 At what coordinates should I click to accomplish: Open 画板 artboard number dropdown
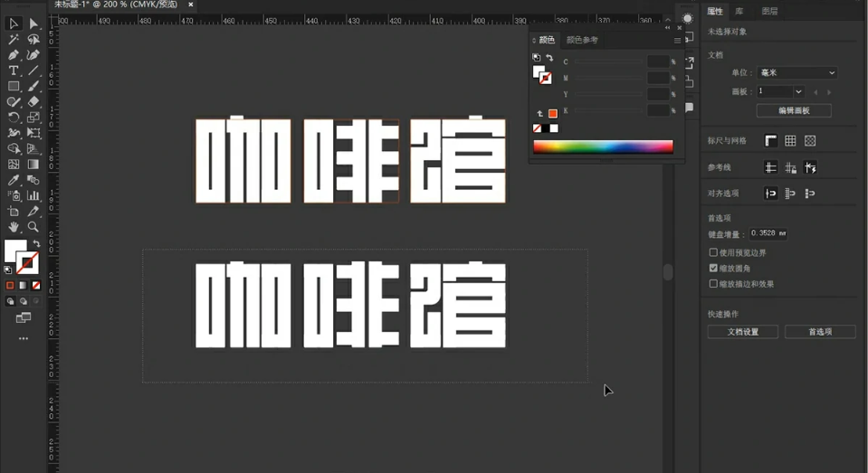(x=798, y=91)
